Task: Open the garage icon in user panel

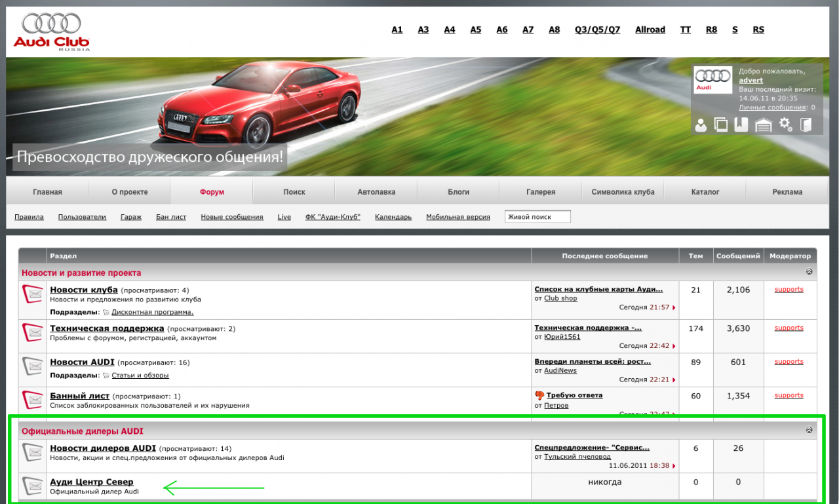Action: [763, 125]
